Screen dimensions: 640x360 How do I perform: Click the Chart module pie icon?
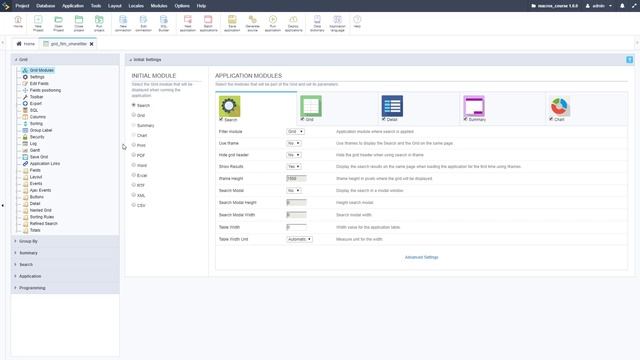(559, 106)
